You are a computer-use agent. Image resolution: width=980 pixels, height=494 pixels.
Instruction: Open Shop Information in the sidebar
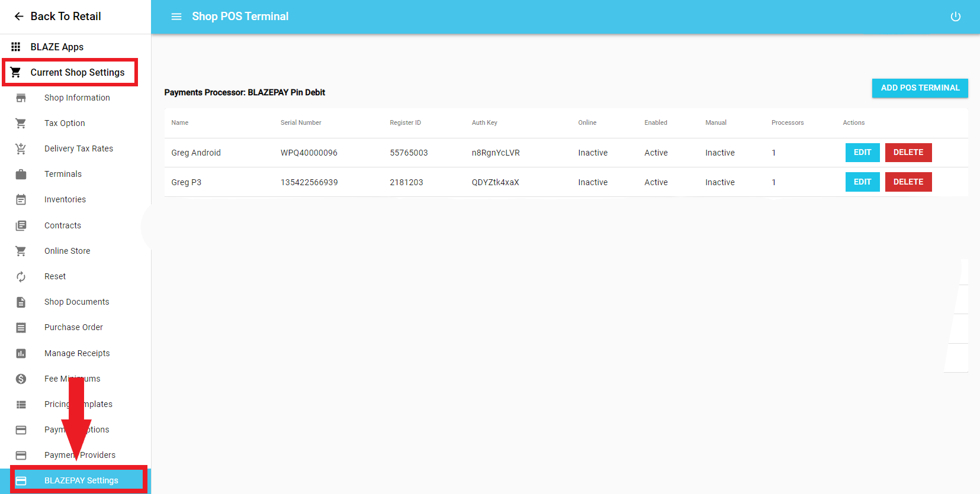tap(77, 98)
